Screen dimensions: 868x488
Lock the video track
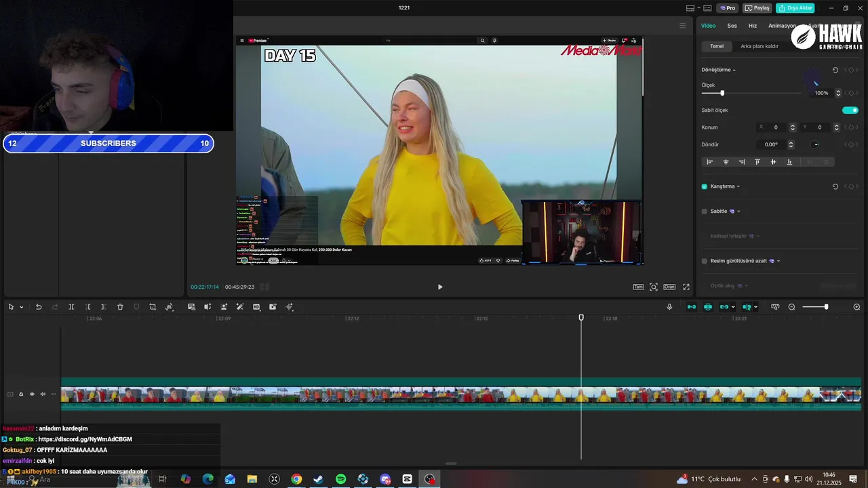tap(21, 394)
